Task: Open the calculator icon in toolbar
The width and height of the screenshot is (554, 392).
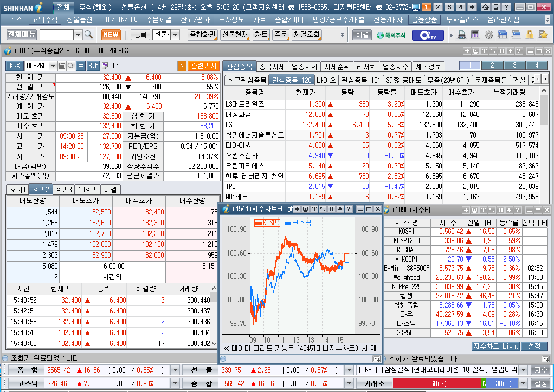Action: pos(475,35)
